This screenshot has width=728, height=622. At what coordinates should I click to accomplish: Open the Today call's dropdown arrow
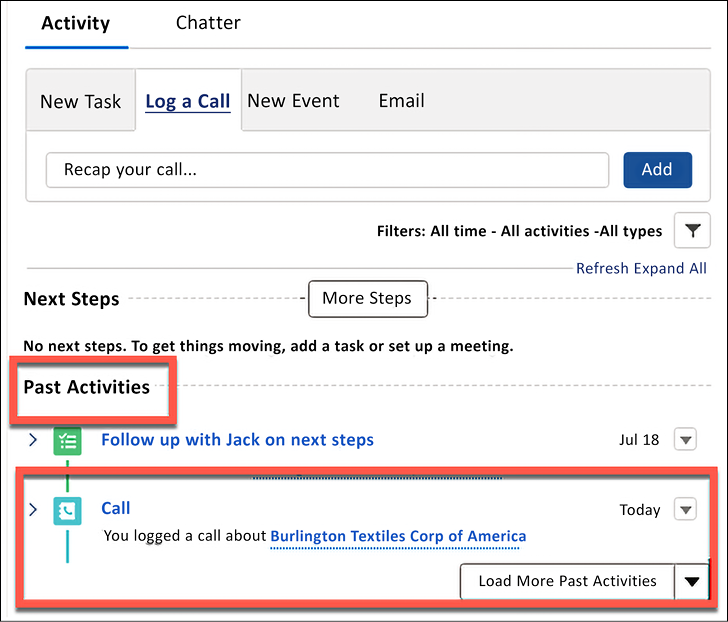click(x=685, y=509)
